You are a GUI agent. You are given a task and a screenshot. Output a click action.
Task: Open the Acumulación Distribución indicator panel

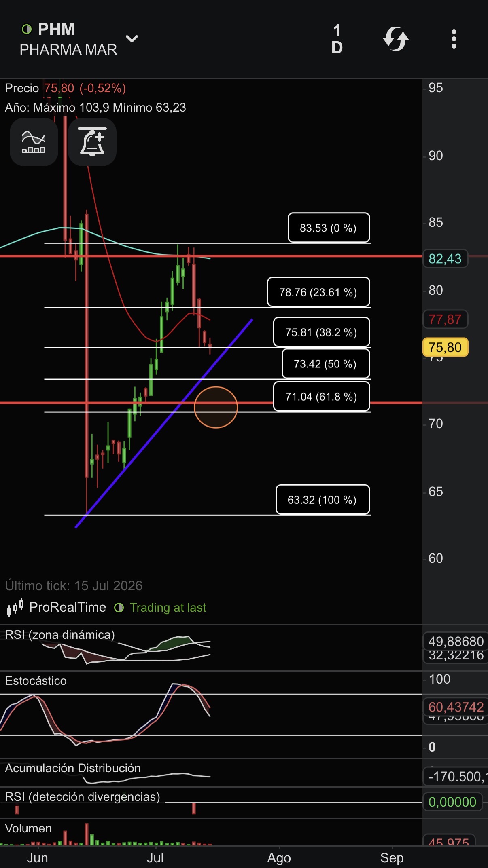click(x=73, y=768)
